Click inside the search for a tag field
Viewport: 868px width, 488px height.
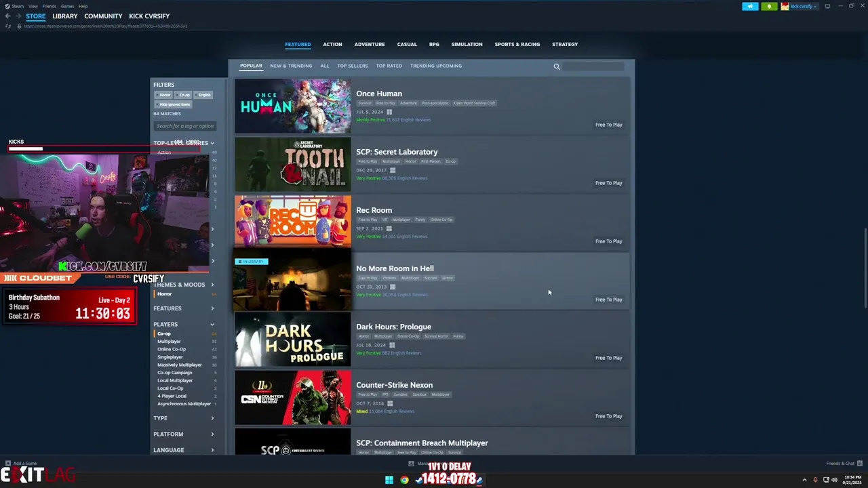coord(185,126)
